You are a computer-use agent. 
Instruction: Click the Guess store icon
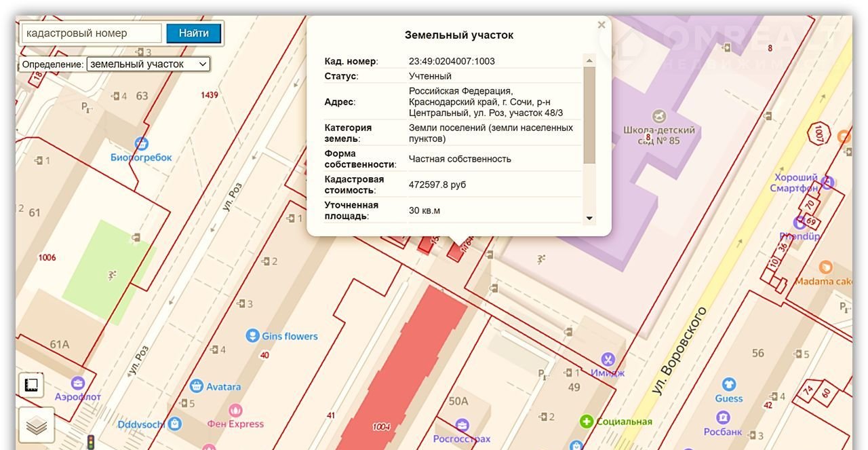[729, 385]
